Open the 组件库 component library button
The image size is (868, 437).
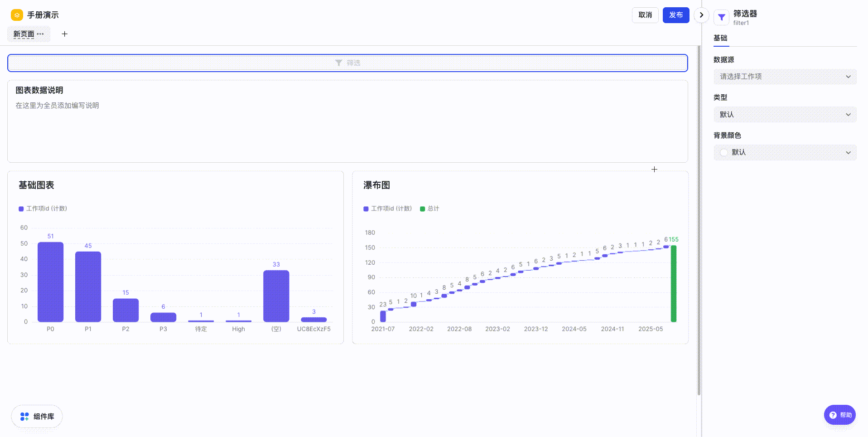click(37, 416)
